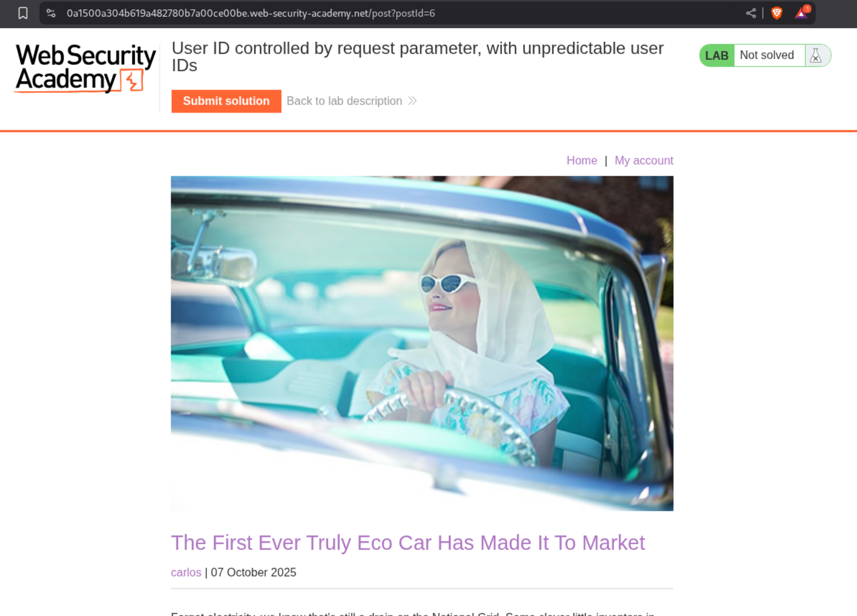The height and width of the screenshot is (616, 857).
Task: Click the 07 October 2025 date text
Action: [253, 572]
